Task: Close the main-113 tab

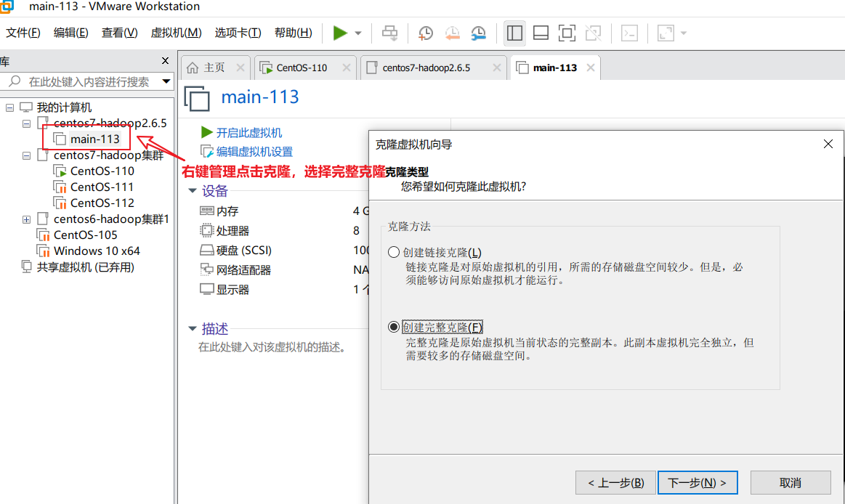Action: point(591,68)
